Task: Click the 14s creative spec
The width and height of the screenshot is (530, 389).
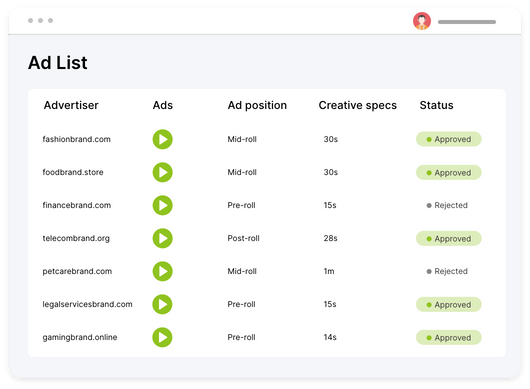Action: [x=330, y=337]
